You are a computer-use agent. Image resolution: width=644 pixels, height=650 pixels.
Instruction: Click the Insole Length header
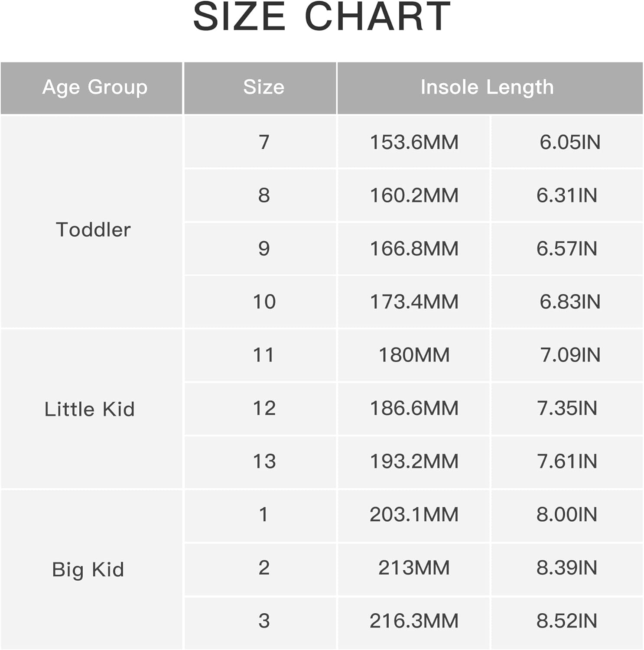pos(487,88)
